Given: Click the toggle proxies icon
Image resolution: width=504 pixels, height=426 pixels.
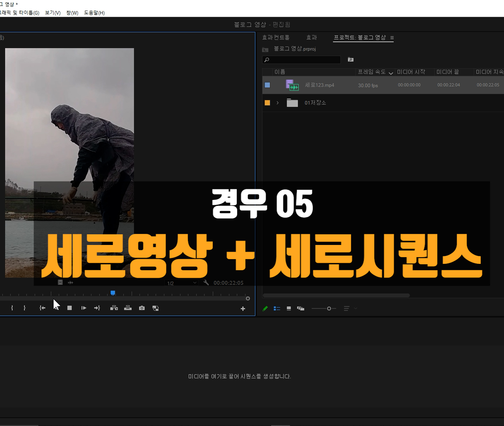Looking at the screenshot, I should pos(156,308).
